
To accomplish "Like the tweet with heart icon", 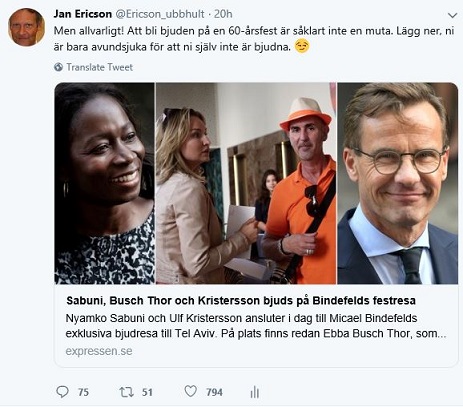I will [x=191, y=391].
